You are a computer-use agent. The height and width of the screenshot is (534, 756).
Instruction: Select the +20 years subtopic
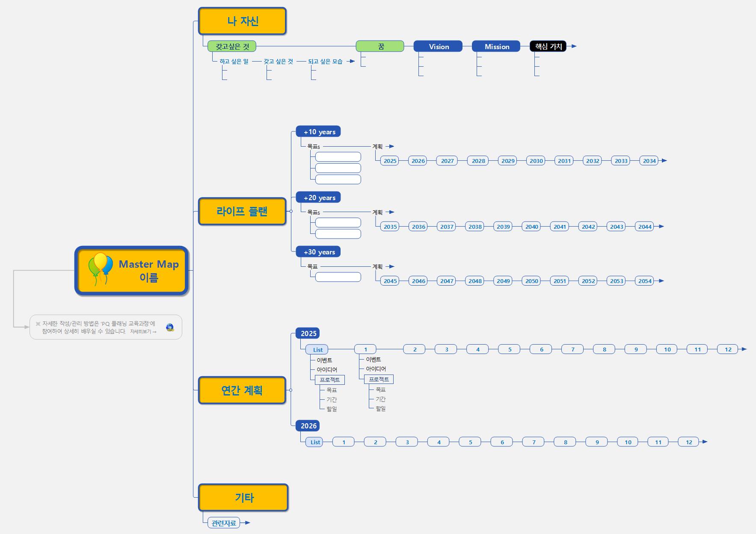click(319, 198)
